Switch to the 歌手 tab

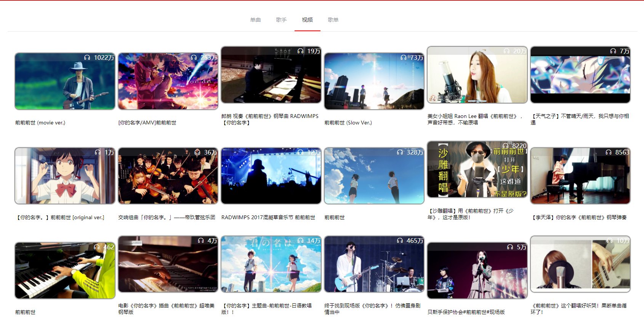pos(281,20)
